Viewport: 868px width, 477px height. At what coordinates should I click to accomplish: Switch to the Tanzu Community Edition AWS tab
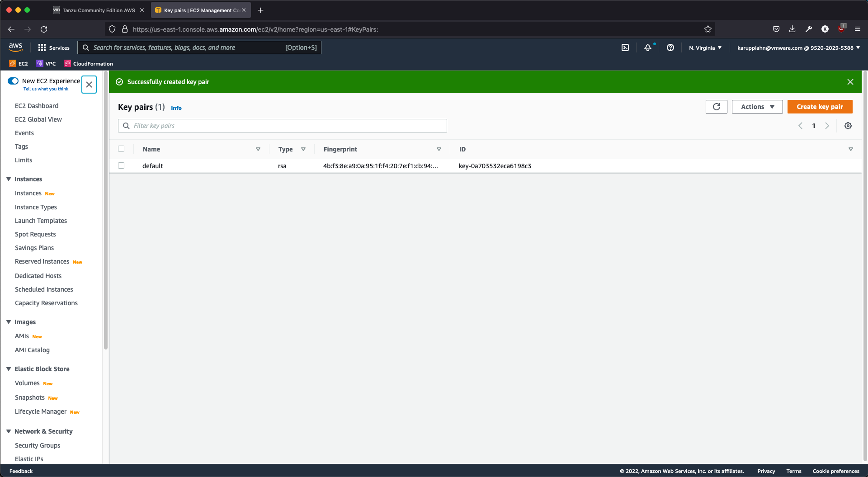pos(99,10)
